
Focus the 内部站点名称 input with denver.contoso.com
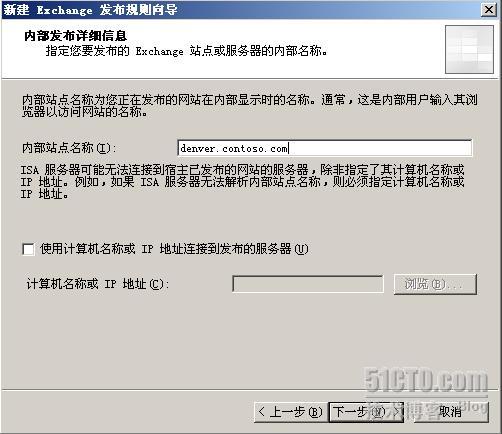point(325,148)
